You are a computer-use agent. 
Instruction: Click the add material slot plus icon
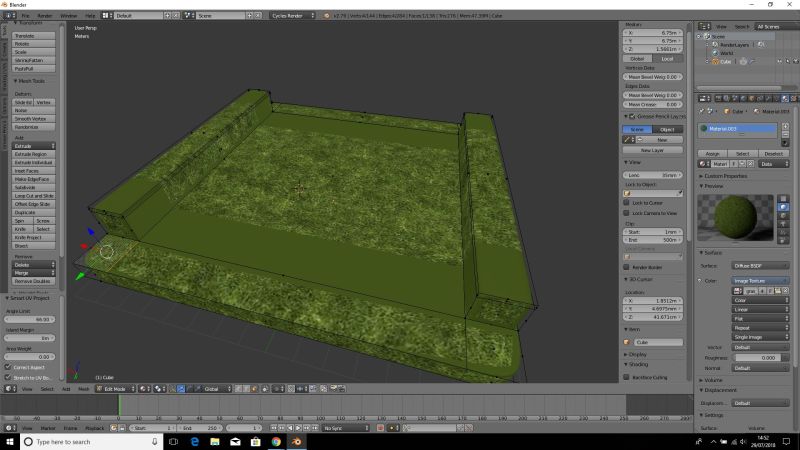point(785,126)
